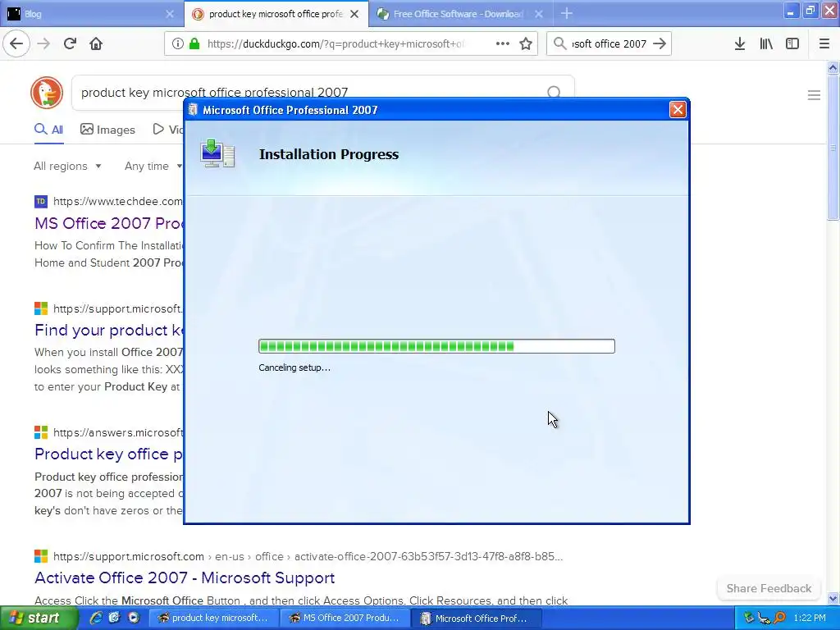This screenshot has width=840, height=630.
Task: Select the All results tab
Action: pyautogui.click(x=48, y=130)
